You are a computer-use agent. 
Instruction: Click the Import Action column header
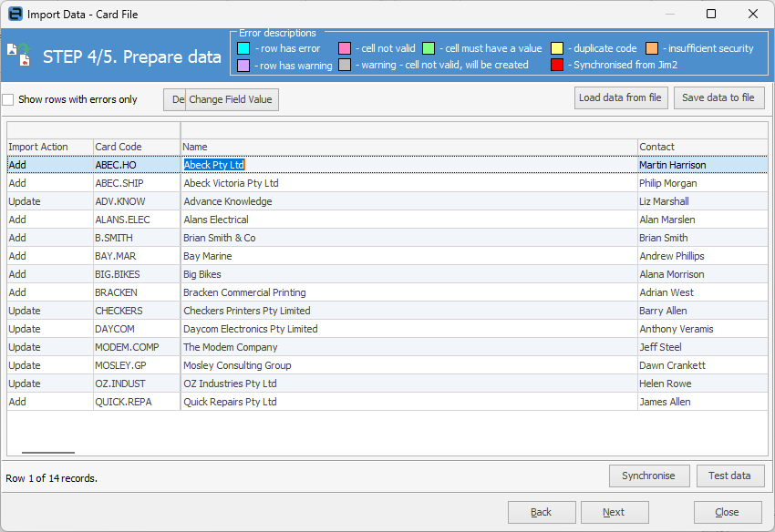point(50,147)
